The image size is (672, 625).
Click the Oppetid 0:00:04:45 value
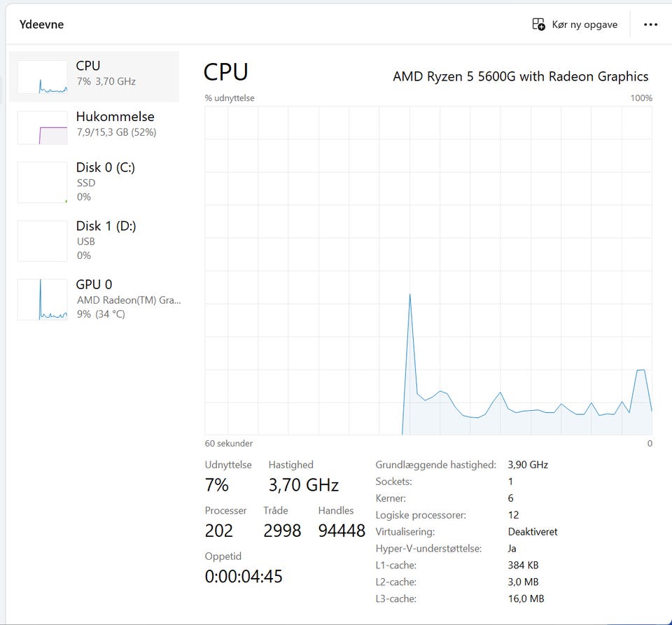244,577
